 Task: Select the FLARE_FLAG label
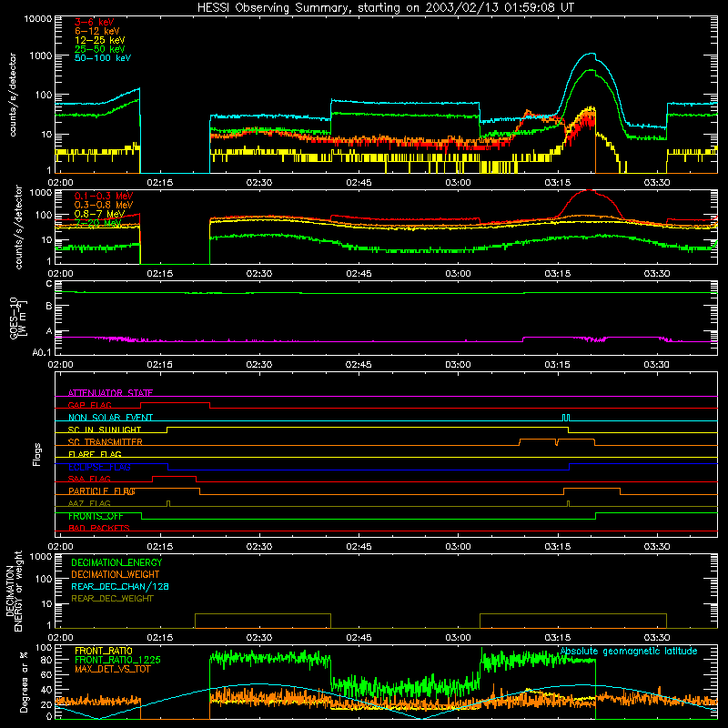95,454
